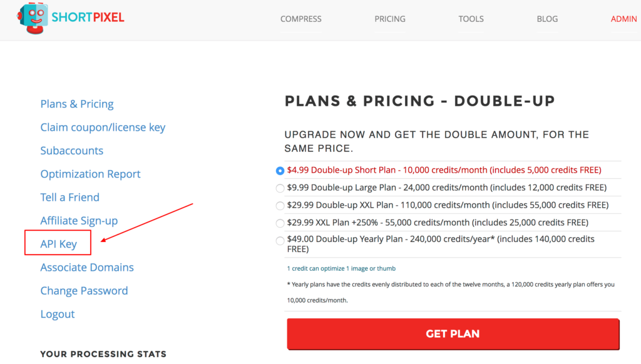This screenshot has width=641, height=364.
Task: Select the $4.99 Double-up Short Plan radio
Action: [280, 171]
